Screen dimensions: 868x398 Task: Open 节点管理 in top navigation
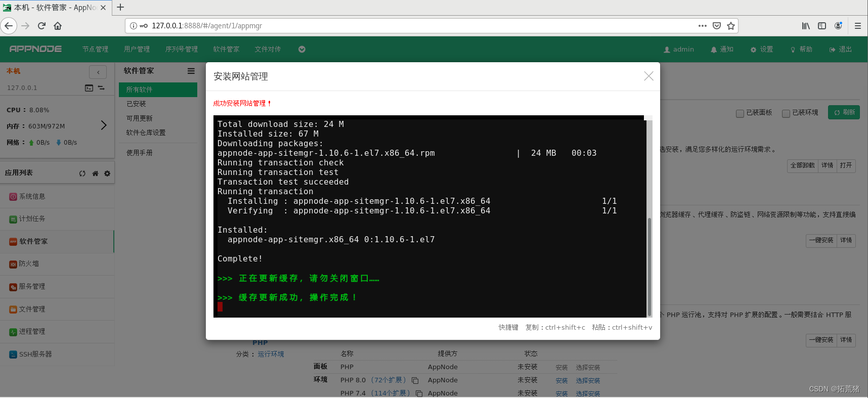coord(95,49)
